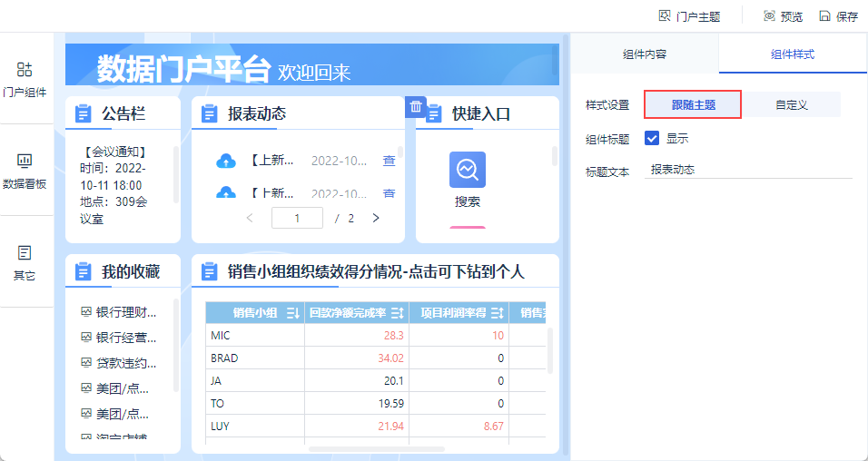The image size is (868, 461).
Task: Click the 搜索 quick entry icon
Action: tap(468, 170)
